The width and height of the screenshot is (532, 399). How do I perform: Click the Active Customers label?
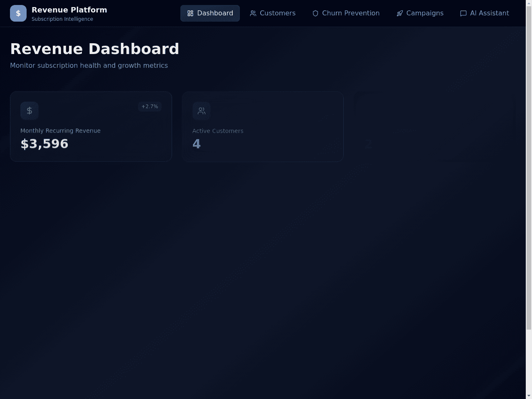pyautogui.click(x=218, y=131)
